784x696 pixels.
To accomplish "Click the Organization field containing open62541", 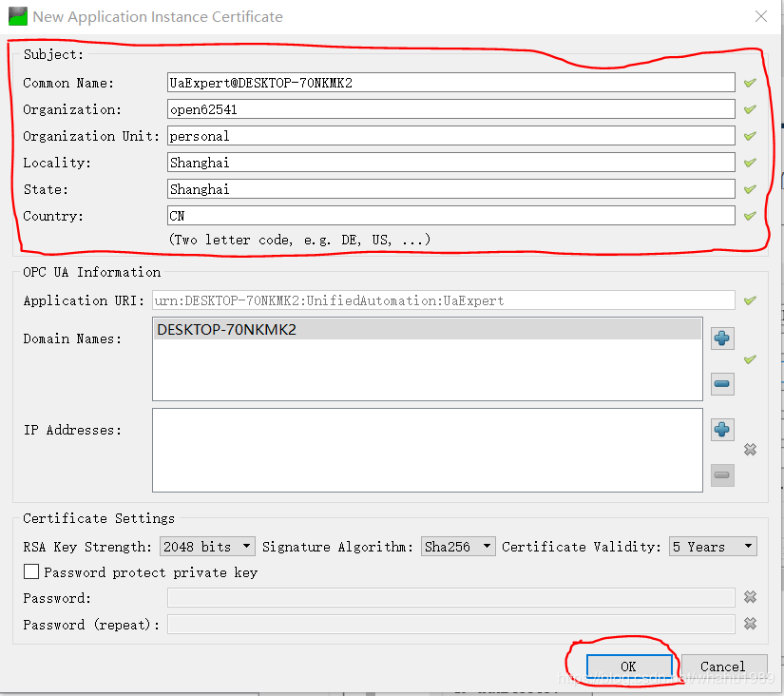I will tap(451, 109).
